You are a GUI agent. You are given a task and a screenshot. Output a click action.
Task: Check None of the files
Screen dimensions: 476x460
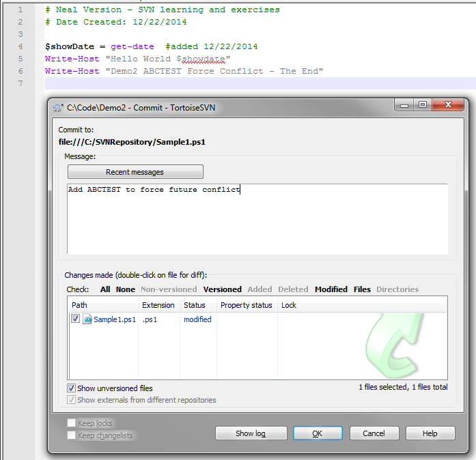(x=126, y=289)
